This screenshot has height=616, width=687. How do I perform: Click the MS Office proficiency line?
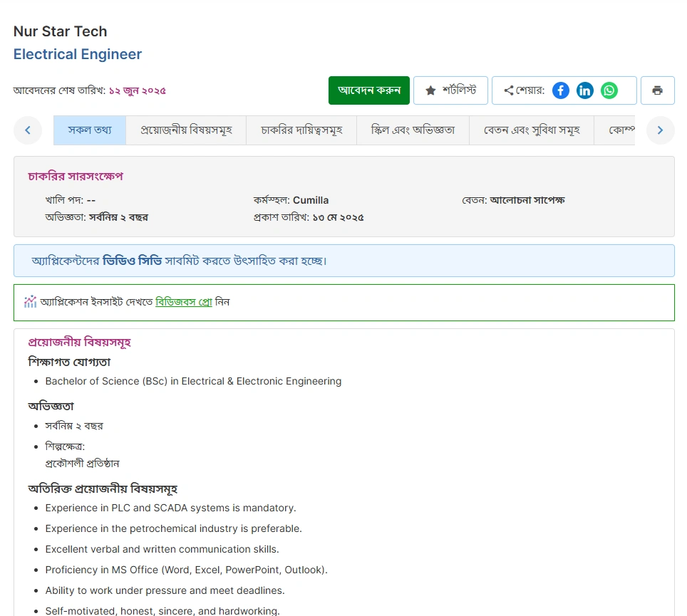[186, 570]
